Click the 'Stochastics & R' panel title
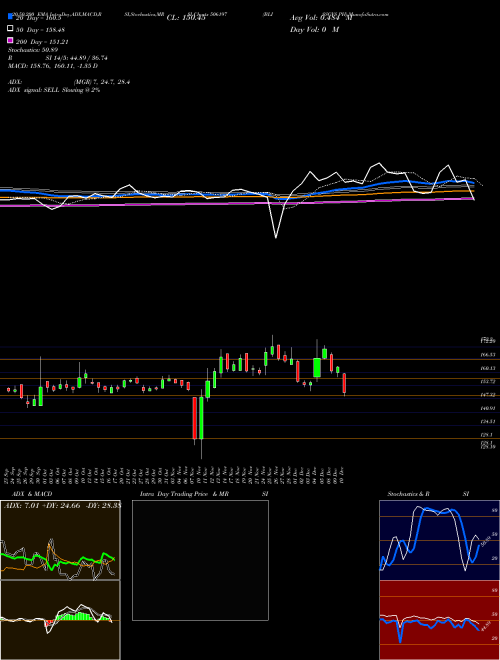The image size is (500, 660). pyautogui.click(x=408, y=494)
